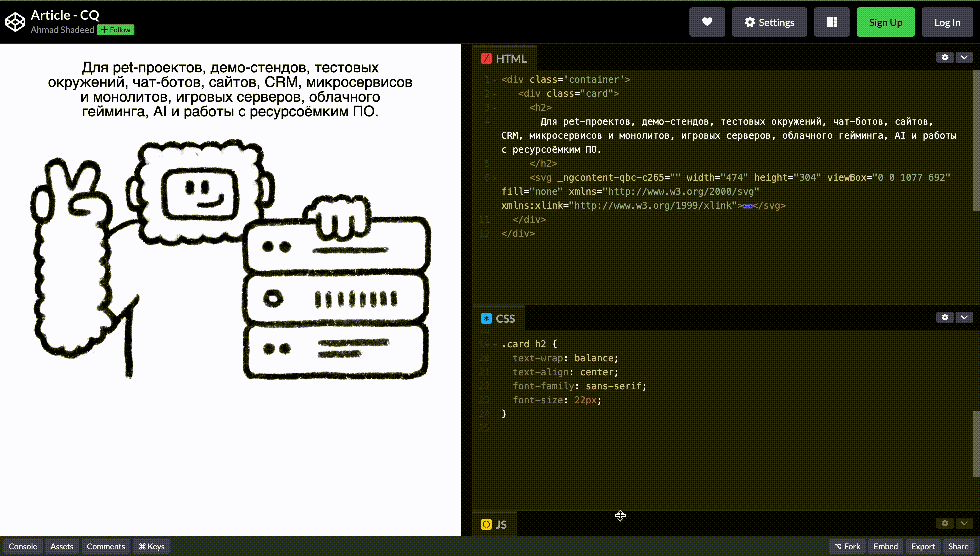Viewport: 980px width, 556px height.
Task: Select the Assets tab
Action: [x=62, y=547]
